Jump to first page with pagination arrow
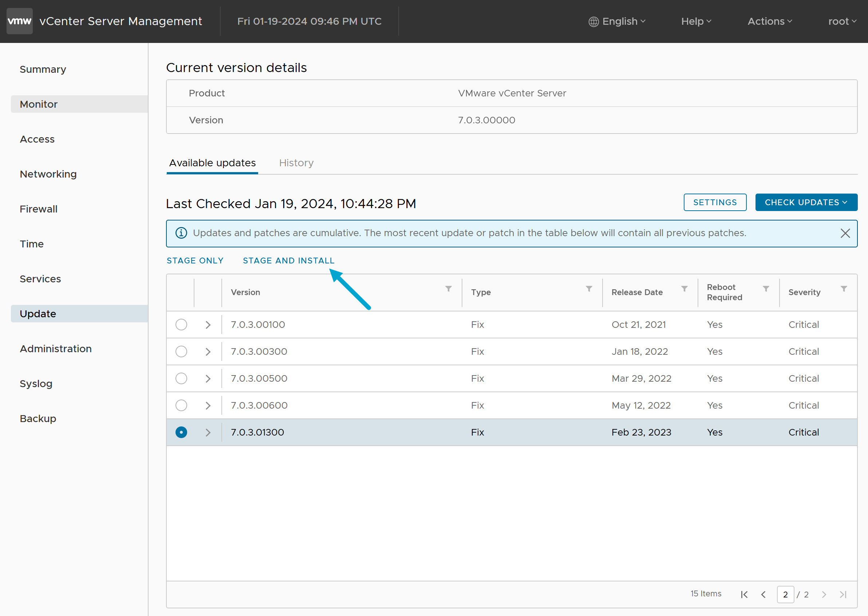Viewport: 868px width, 616px height. pyautogui.click(x=744, y=595)
